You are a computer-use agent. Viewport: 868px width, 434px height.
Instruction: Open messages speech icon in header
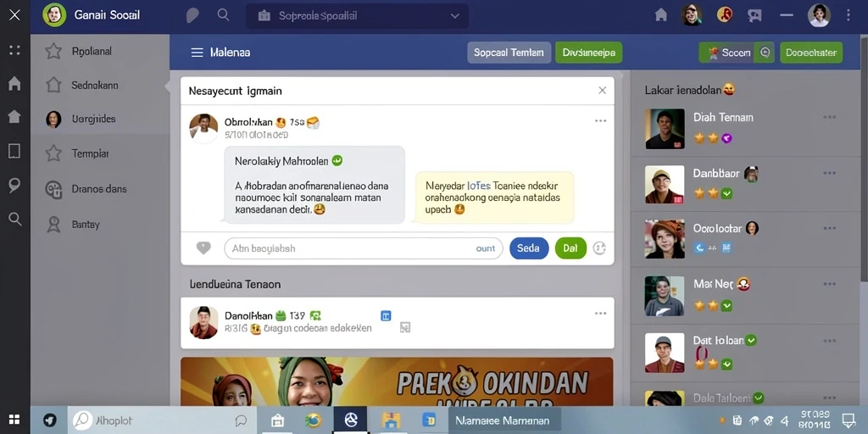pos(754,15)
